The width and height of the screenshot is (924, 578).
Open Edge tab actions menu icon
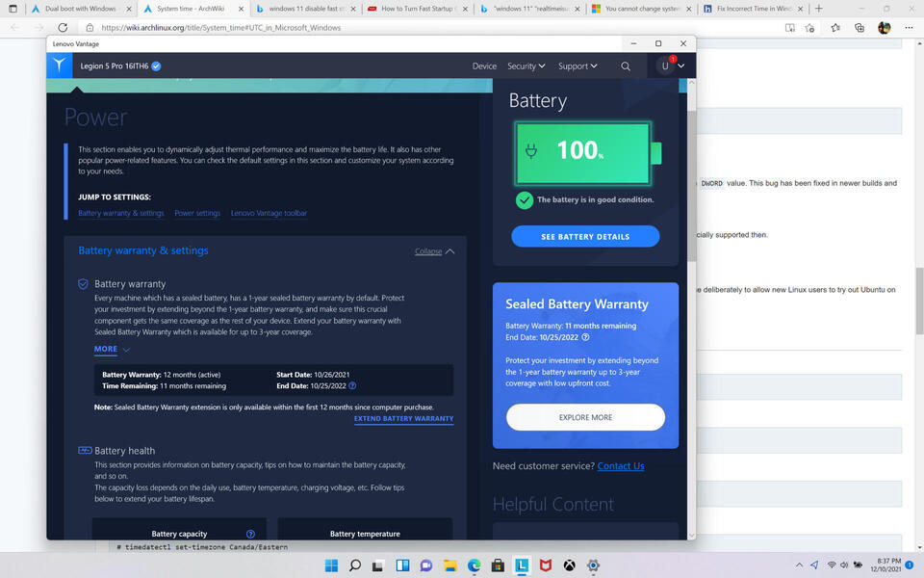click(13, 9)
